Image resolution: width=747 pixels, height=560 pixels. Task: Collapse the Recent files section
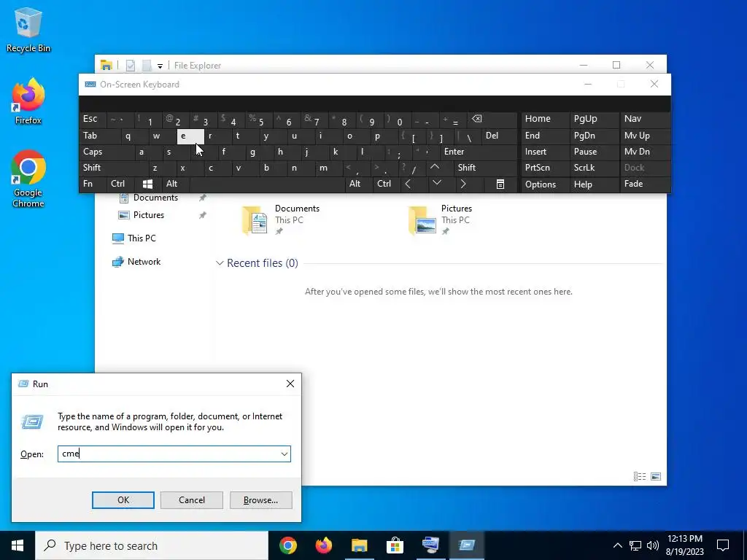point(220,263)
